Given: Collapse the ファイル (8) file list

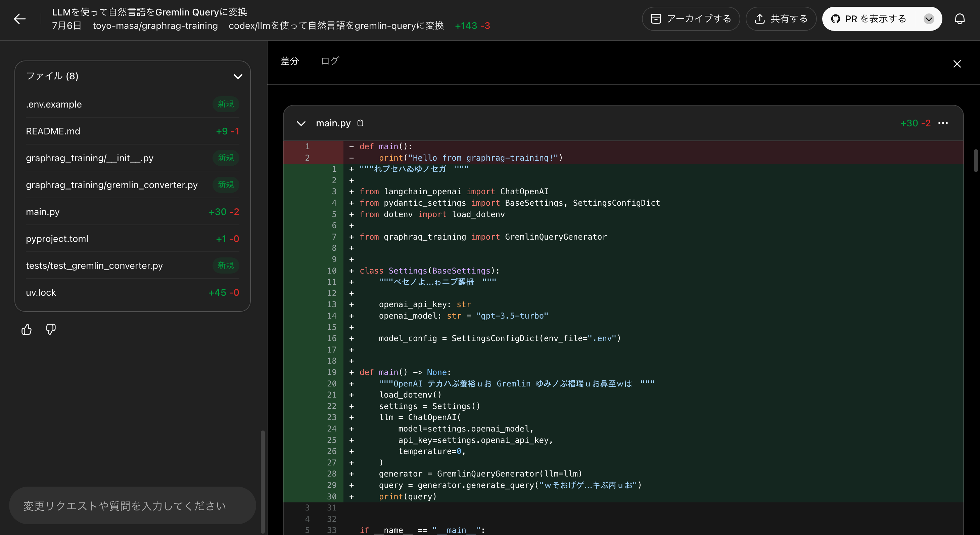Looking at the screenshot, I should [238, 76].
